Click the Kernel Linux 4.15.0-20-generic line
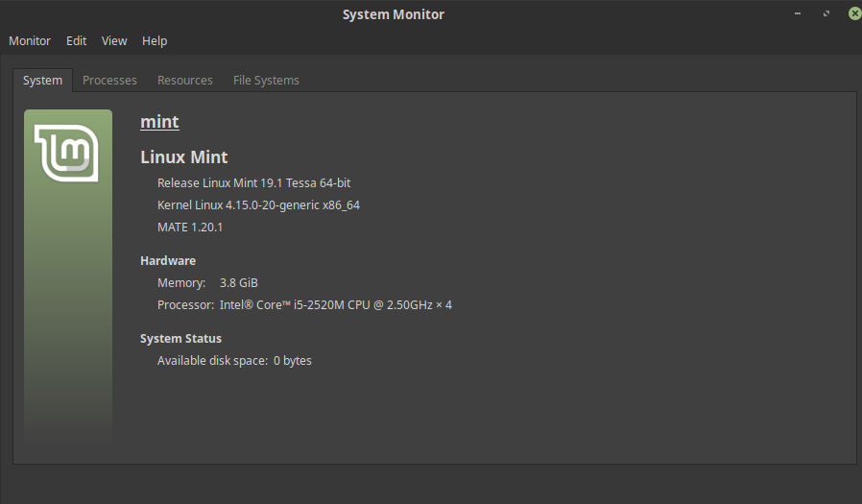 coord(258,204)
